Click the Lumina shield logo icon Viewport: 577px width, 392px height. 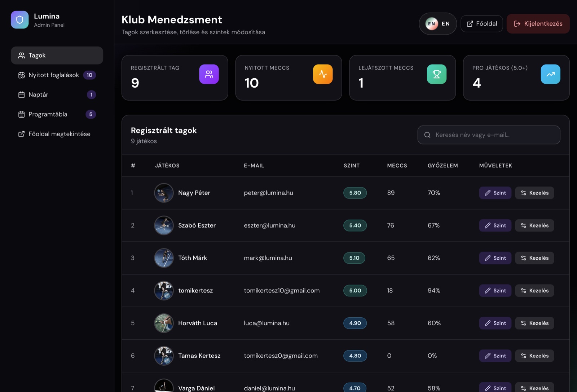click(19, 20)
